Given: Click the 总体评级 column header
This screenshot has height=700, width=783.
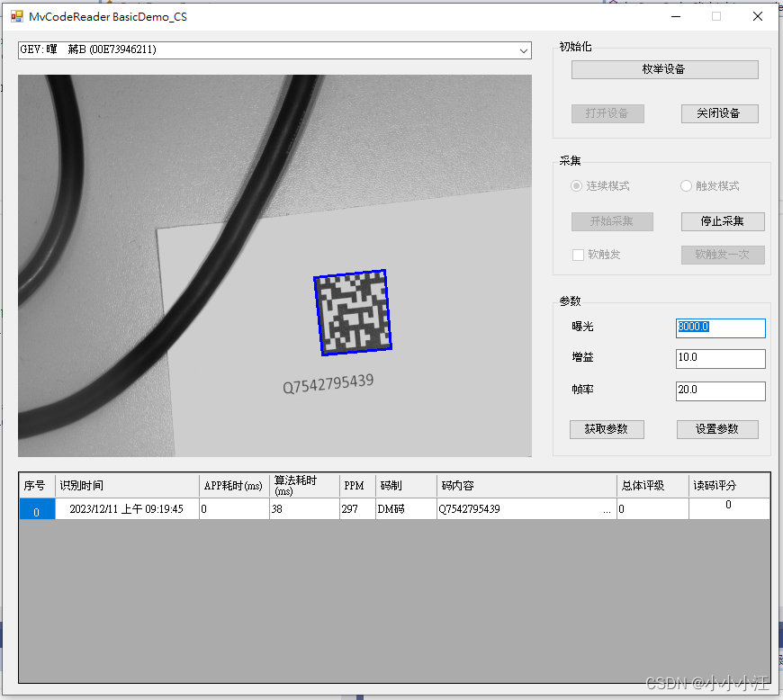Looking at the screenshot, I should (652, 485).
